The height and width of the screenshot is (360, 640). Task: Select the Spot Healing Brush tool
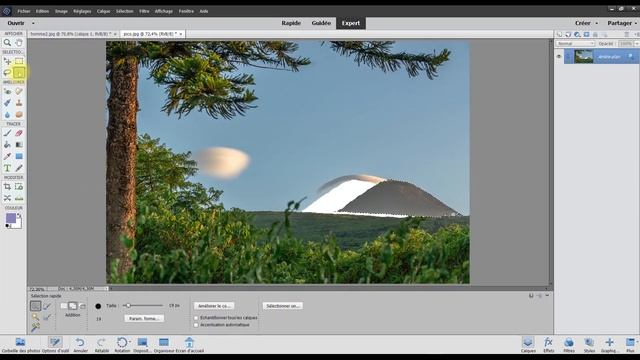(19, 91)
